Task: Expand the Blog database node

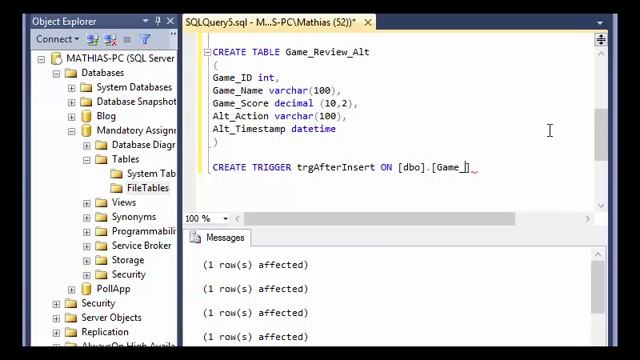Action: 71,117
